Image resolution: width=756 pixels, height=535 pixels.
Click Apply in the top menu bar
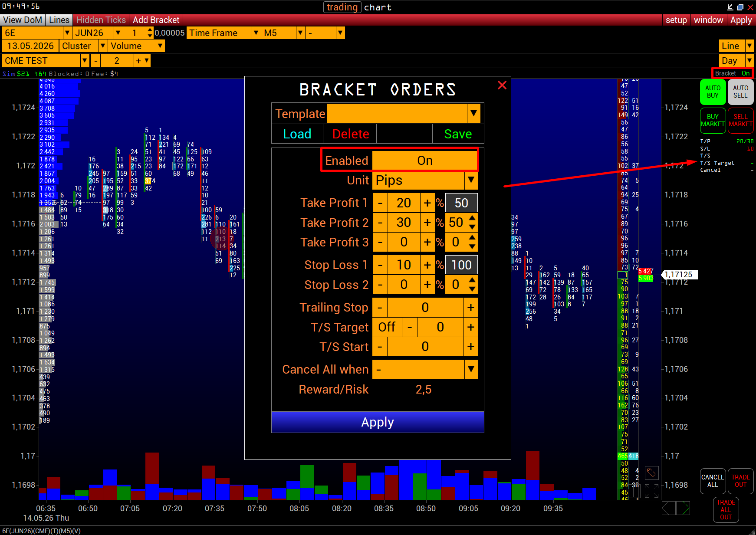click(741, 20)
